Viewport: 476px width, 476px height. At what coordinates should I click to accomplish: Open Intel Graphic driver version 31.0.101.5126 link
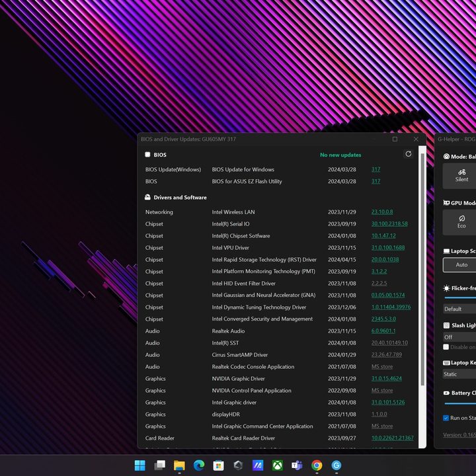(388, 402)
